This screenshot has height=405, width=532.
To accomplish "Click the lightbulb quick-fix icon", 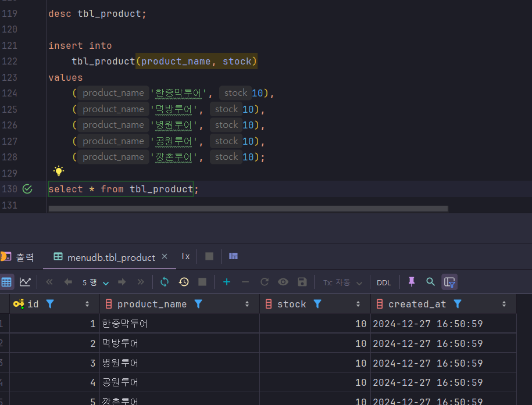I will [x=59, y=171].
